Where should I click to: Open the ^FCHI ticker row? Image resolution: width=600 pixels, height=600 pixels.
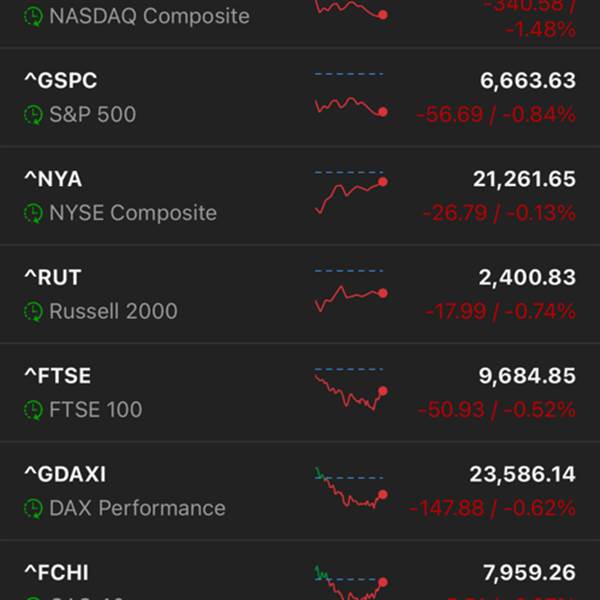pyautogui.click(x=57, y=573)
